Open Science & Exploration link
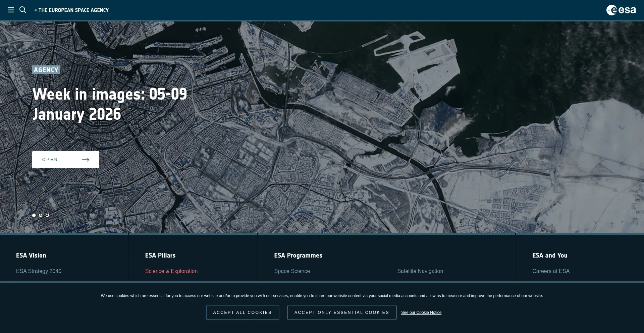Image resolution: width=644 pixels, height=333 pixels. pyautogui.click(x=171, y=271)
